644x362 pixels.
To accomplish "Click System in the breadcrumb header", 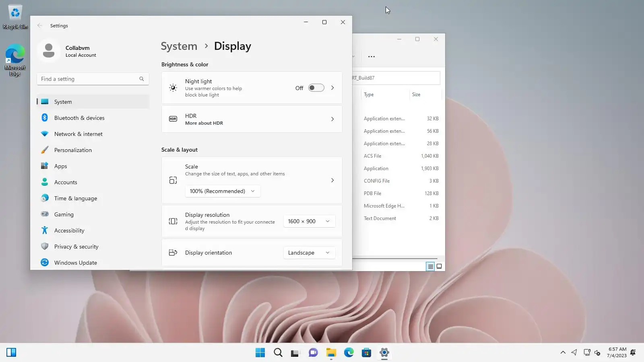I will pyautogui.click(x=179, y=46).
